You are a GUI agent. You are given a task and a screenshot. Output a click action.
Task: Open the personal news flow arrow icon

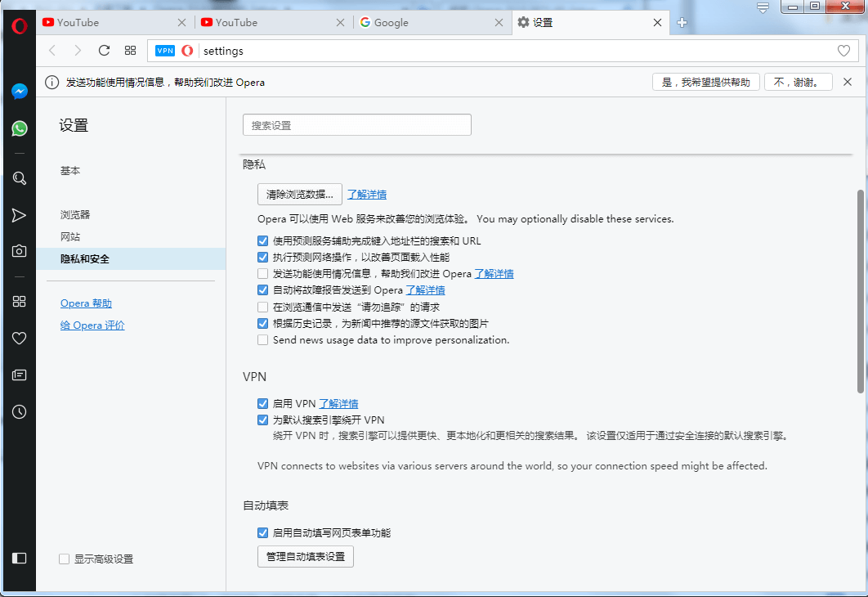tap(20, 215)
